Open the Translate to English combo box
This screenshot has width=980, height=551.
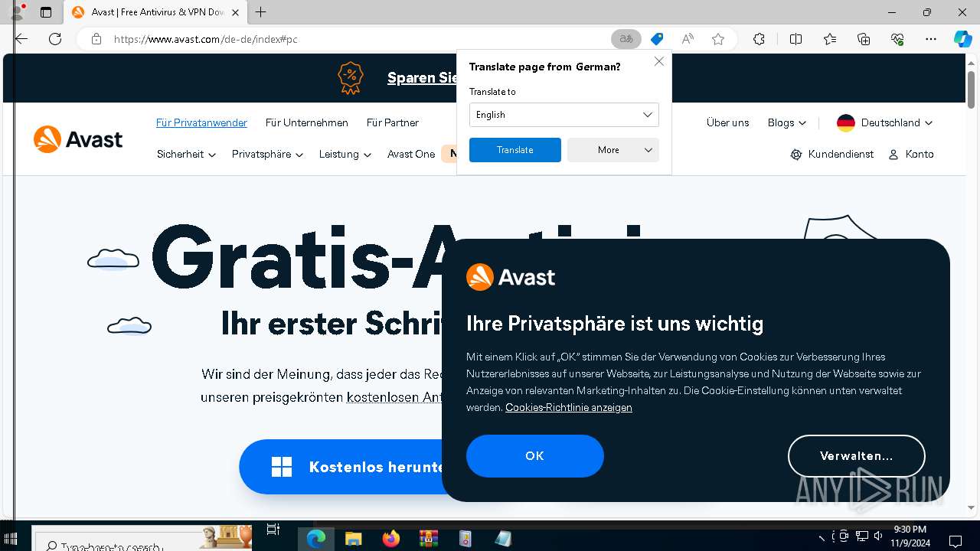564,115
